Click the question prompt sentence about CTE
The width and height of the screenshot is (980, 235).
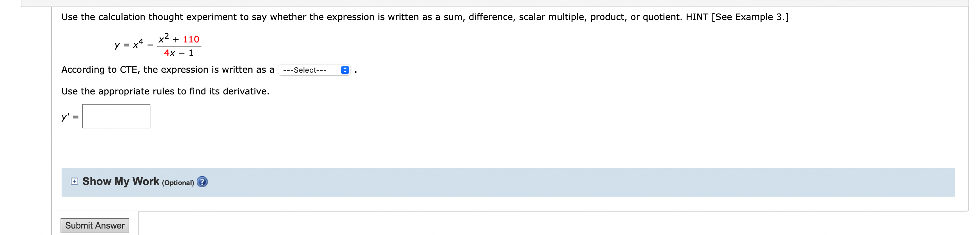pos(167,70)
